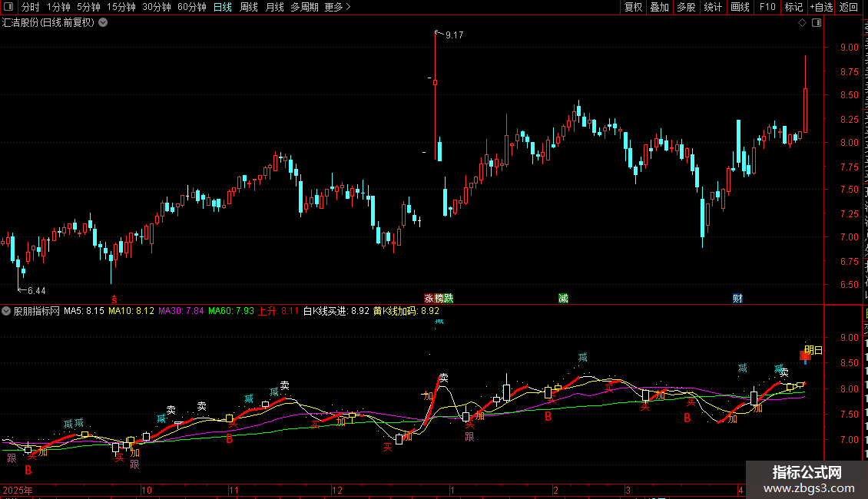Toggle the right side panel icon
Image resolution: width=868 pixels, height=499 pixels.
[x=817, y=23]
